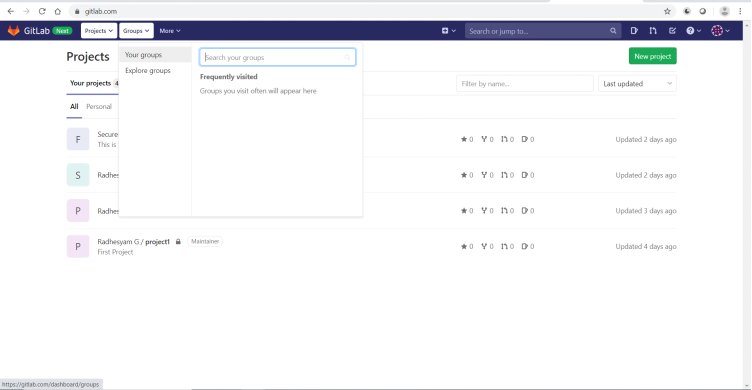
Task: Click the fork icon in S project row
Action: point(484,175)
